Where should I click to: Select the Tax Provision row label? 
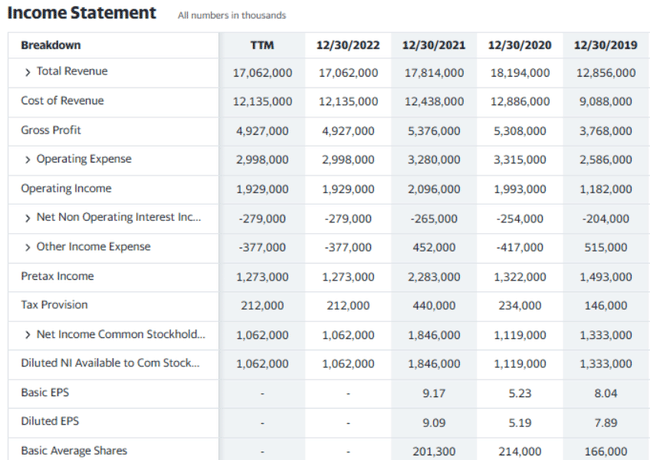[x=54, y=305]
